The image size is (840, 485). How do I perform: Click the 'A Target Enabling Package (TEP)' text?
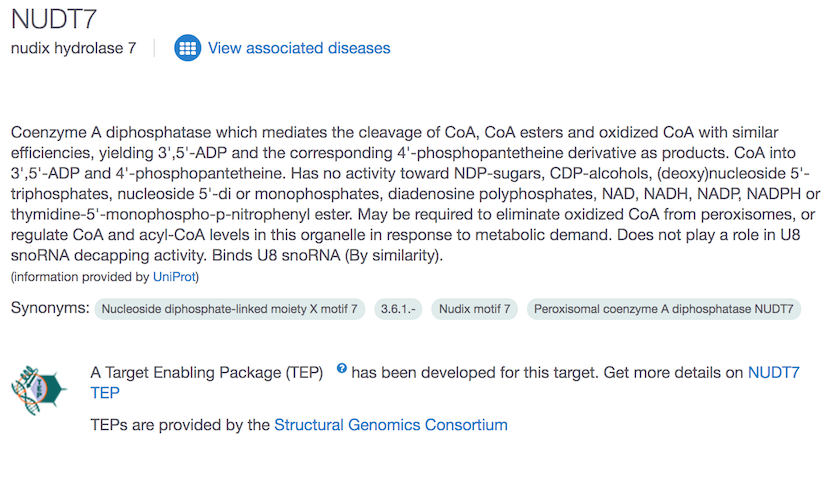coord(206,372)
